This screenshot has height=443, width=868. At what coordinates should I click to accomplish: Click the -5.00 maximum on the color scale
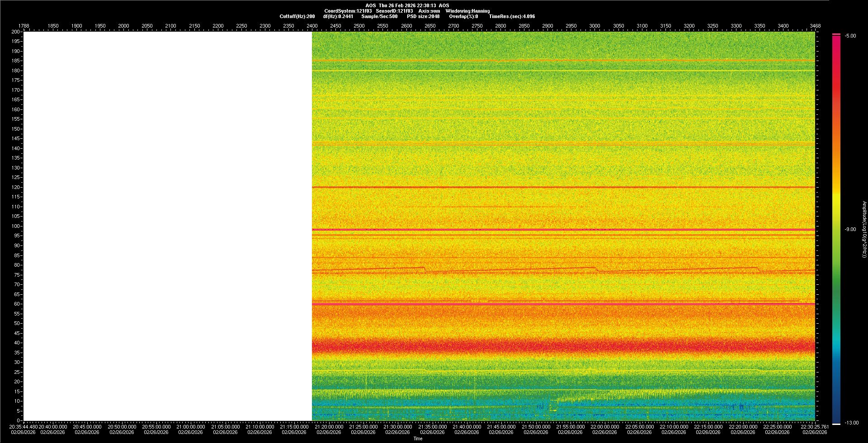[x=850, y=36]
